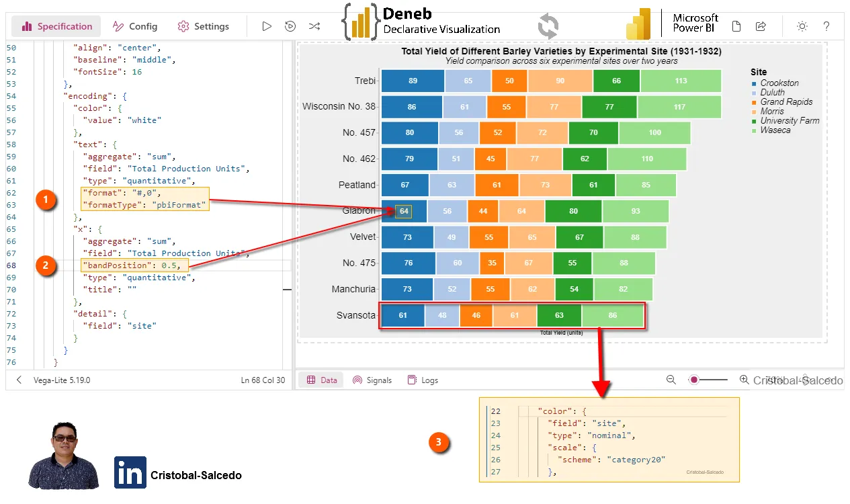Screen dimensions: 850x504
Task: Click the Cristobal-Salcedo LinkedIn name link
Action: tap(196, 475)
